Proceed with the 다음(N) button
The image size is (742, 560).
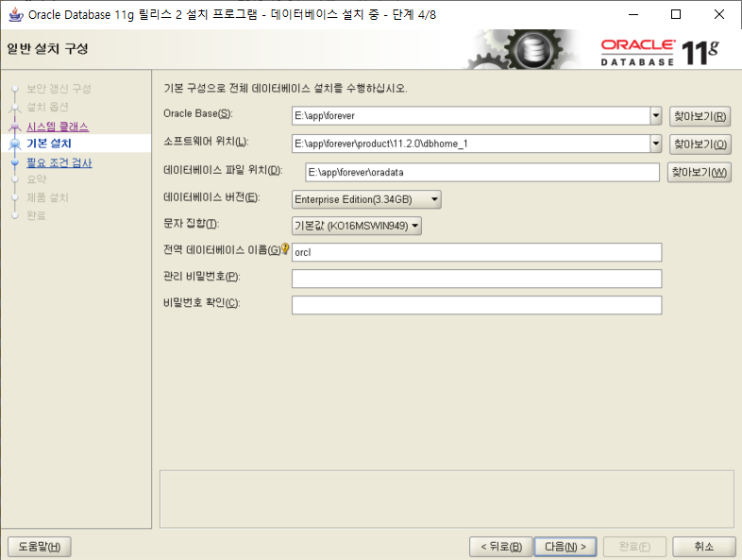[x=565, y=547]
